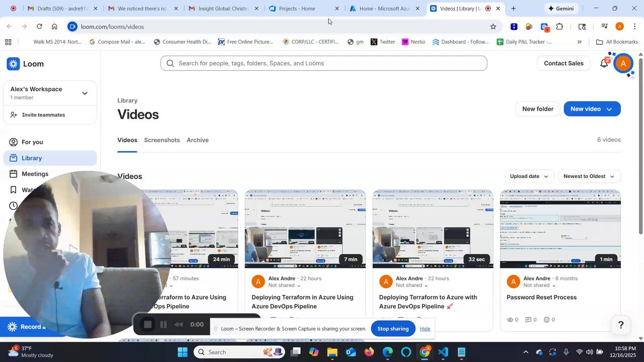Open Visual Studio Code from the taskbar
Viewport: 644px width, 362px height.
coord(443,352)
